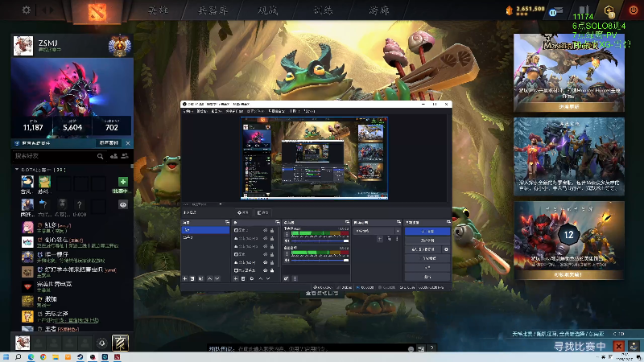Move scene down with Scenes down arrow
The image size is (644, 362).
(217, 278)
